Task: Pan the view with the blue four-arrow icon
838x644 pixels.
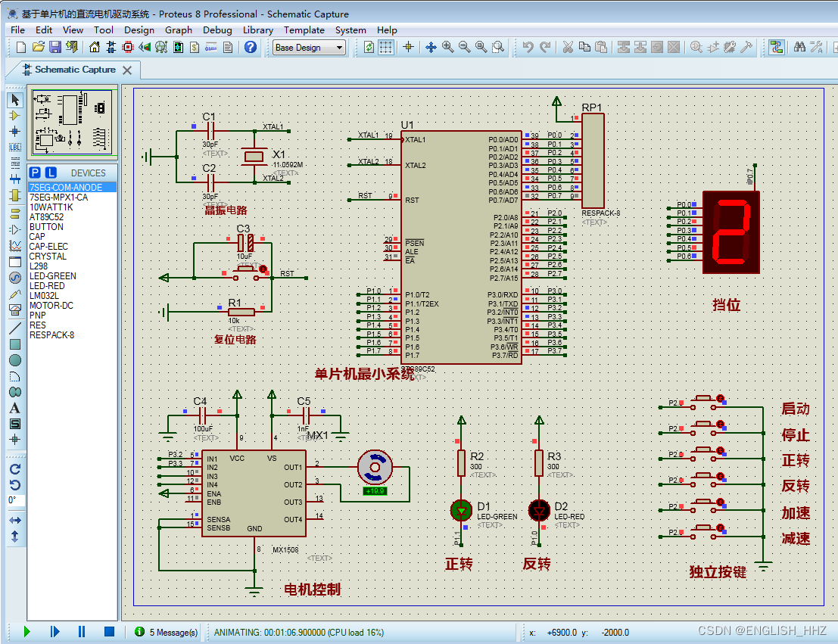Action: [431, 48]
